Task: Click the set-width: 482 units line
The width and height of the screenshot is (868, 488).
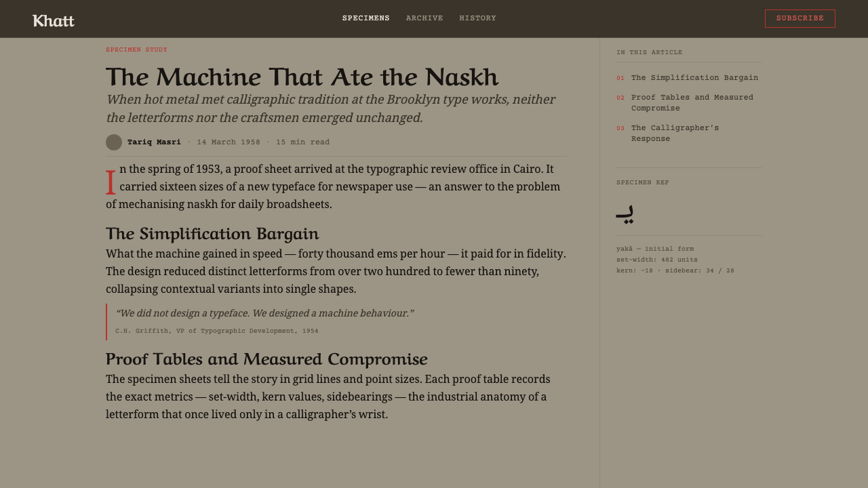Action: (x=657, y=260)
